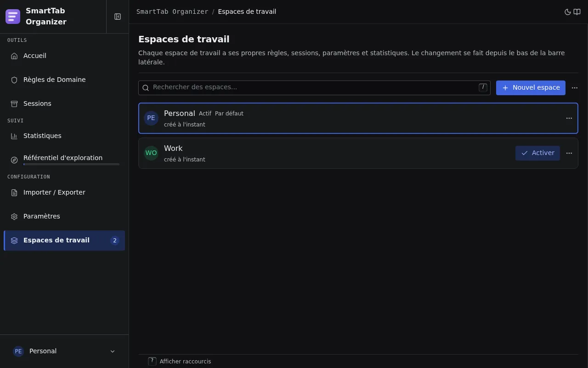Image resolution: width=588 pixels, height=368 pixels.
Task: Open Statistiques page
Action: click(64, 136)
